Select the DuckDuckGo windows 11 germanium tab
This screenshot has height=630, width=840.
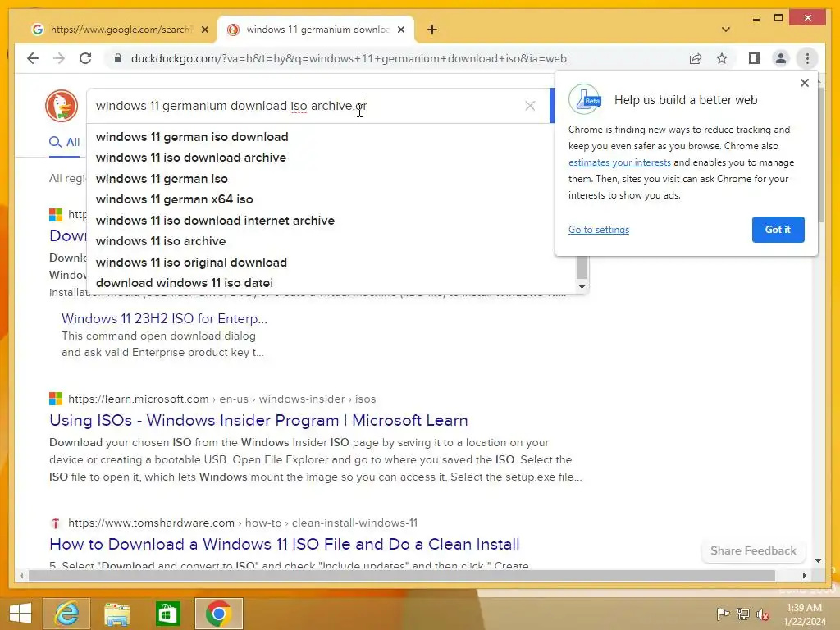point(316,30)
